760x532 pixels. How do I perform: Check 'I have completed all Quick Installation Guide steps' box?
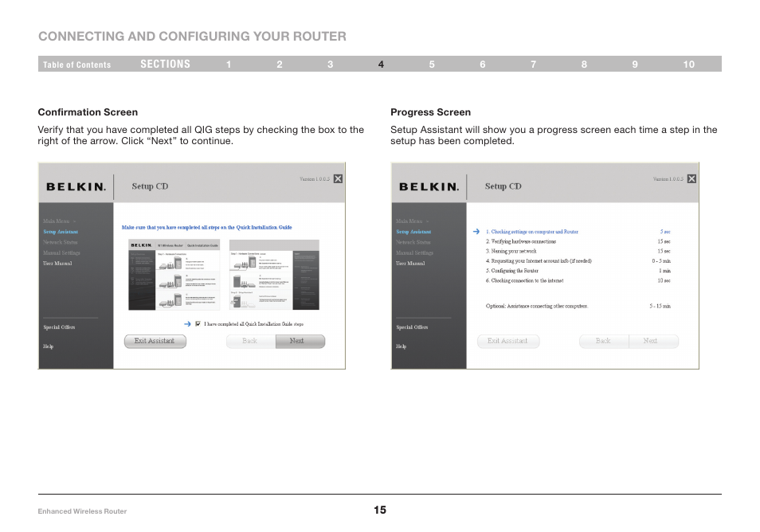198,323
